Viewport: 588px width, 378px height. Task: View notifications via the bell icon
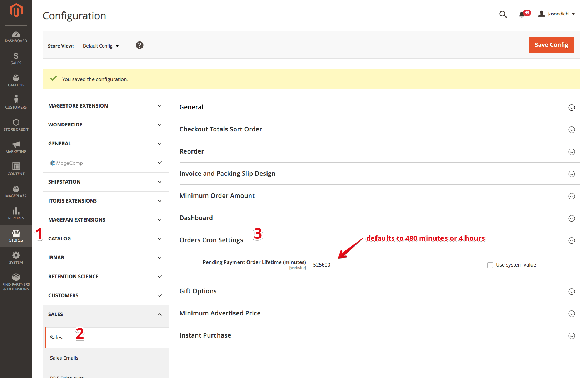point(523,14)
